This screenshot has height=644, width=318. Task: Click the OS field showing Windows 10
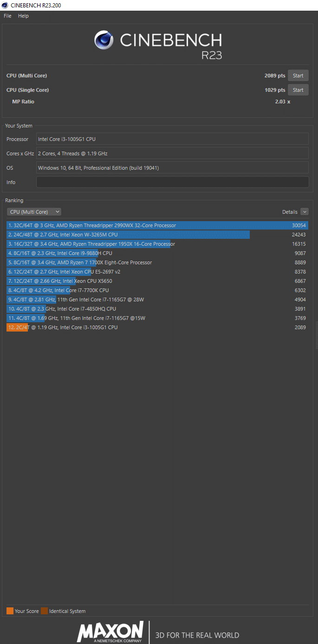(x=172, y=168)
